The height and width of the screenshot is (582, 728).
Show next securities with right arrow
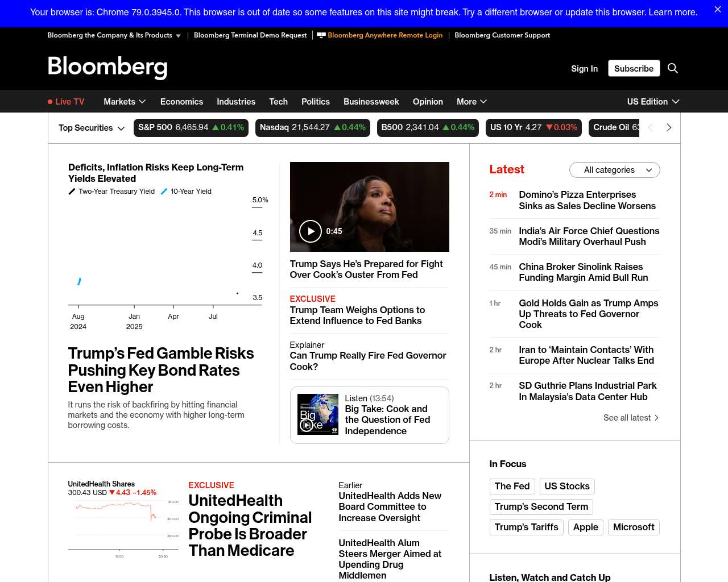point(669,128)
